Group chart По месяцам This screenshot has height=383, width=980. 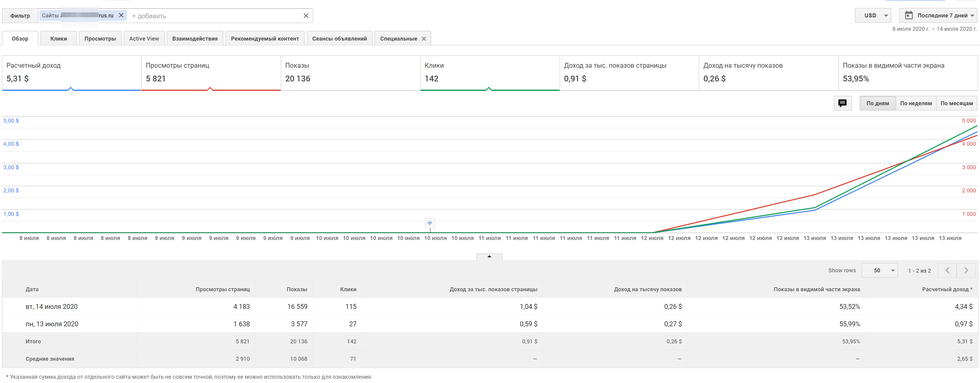[x=957, y=103]
